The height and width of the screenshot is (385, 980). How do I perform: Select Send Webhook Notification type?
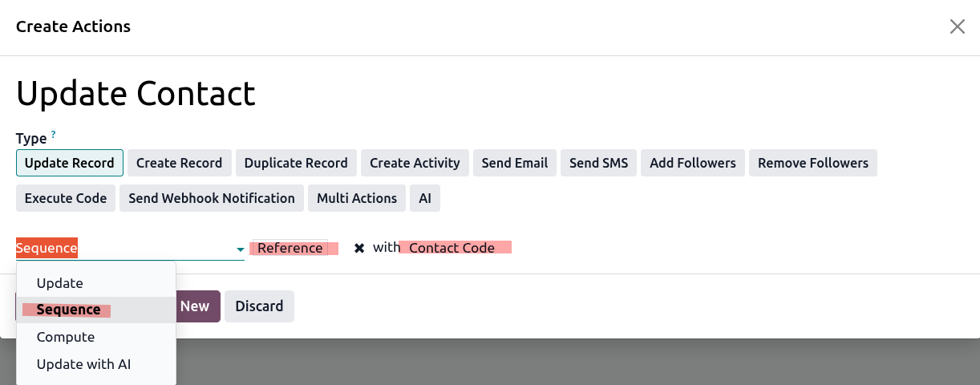pyautogui.click(x=212, y=198)
